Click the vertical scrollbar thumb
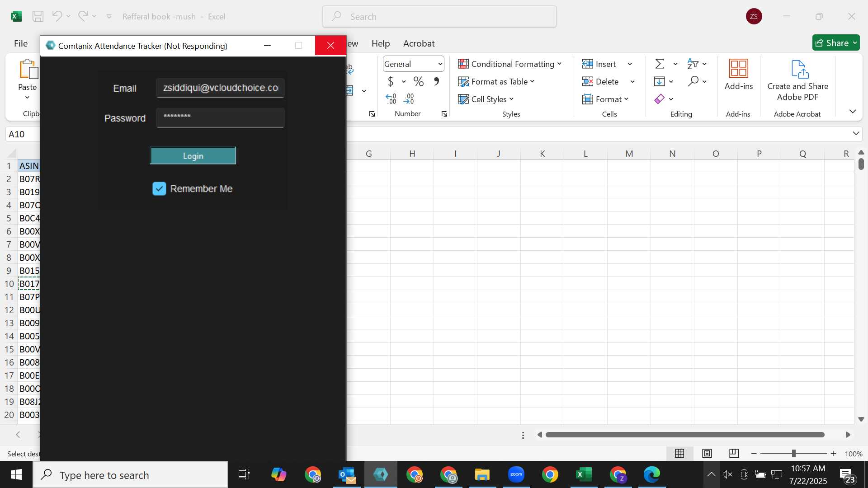This screenshot has height=488, width=868. point(861,164)
